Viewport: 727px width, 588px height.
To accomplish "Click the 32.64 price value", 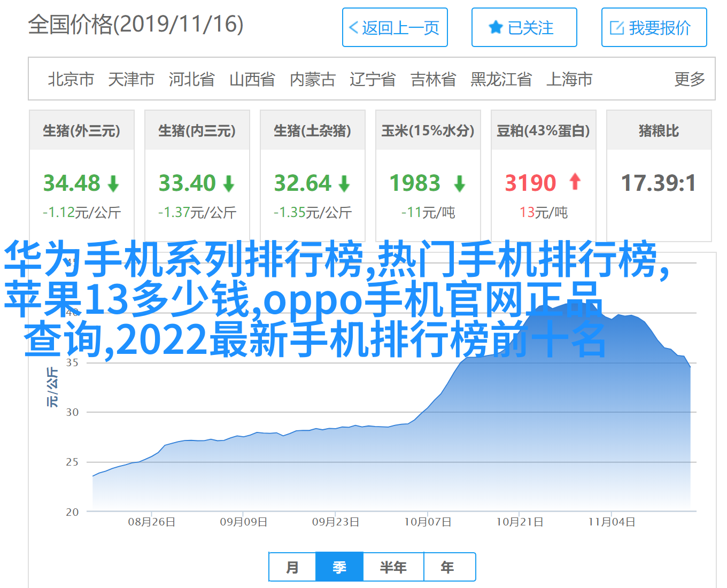I will [x=303, y=183].
